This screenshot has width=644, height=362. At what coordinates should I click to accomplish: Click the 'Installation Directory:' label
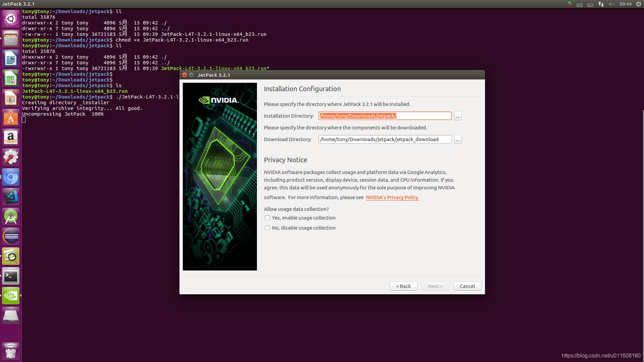point(289,116)
